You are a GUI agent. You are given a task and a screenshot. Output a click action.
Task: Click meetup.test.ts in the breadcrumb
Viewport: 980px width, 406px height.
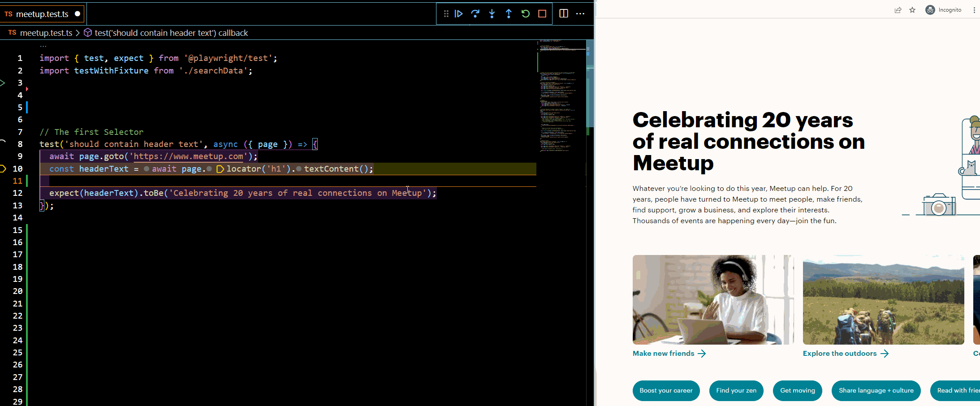click(46, 33)
